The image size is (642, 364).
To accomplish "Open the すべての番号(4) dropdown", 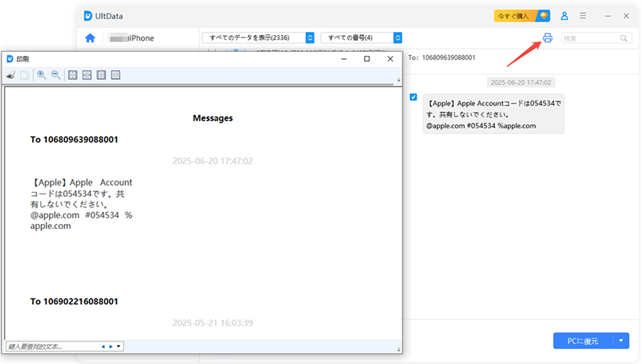I will (361, 38).
